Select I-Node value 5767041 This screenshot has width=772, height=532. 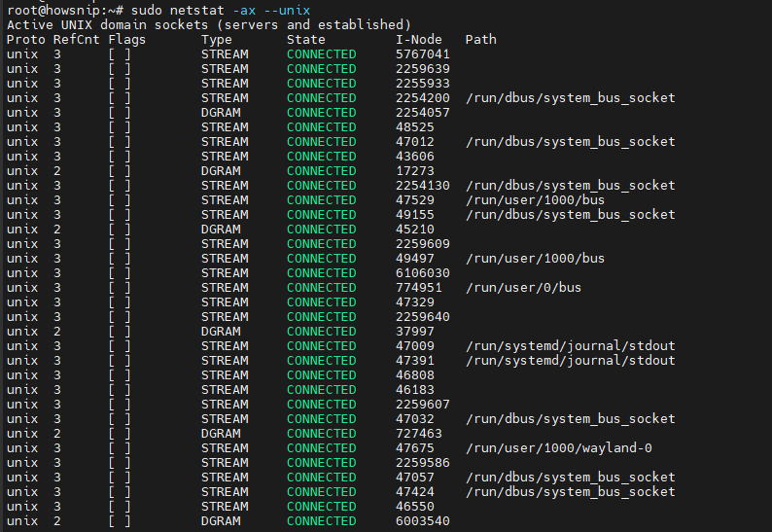click(x=422, y=54)
